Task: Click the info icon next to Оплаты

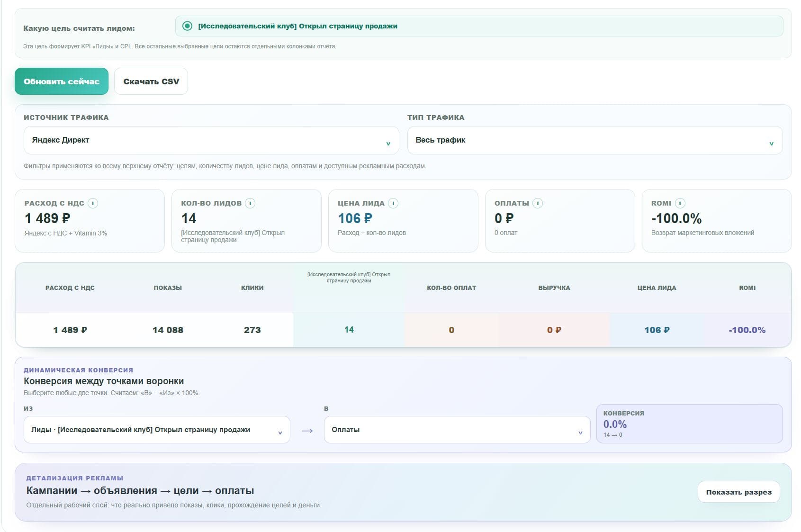Action: pos(538,203)
